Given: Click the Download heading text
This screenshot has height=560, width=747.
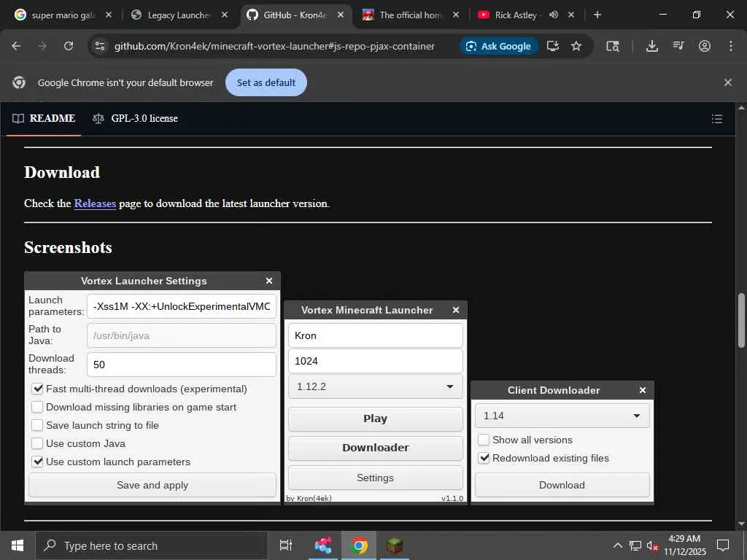Looking at the screenshot, I should click(62, 172).
